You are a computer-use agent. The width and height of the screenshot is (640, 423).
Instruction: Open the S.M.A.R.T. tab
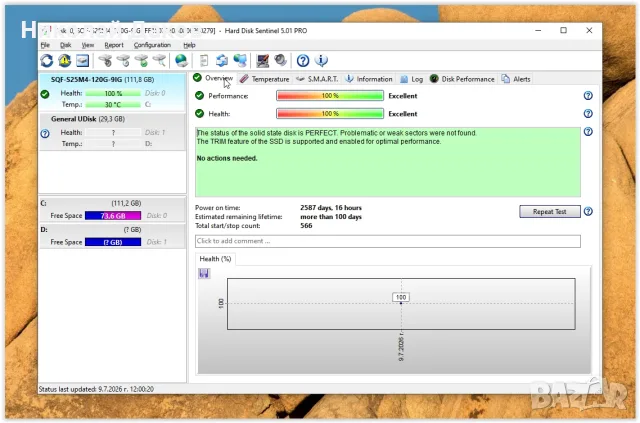point(317,79)
